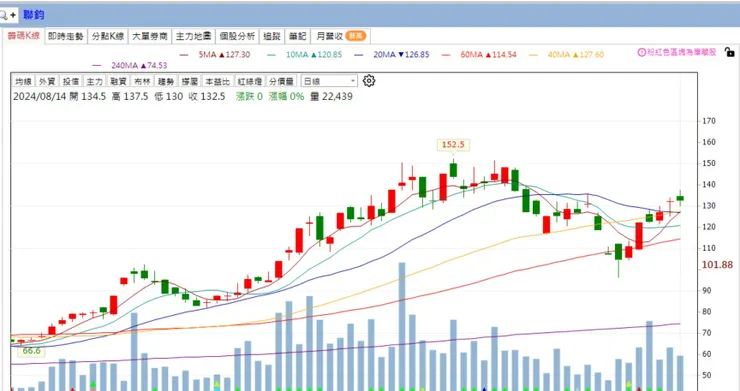740x391 pixels.
Task: Open the 日線 timeframe dropdown
Action: pos(329,81)
